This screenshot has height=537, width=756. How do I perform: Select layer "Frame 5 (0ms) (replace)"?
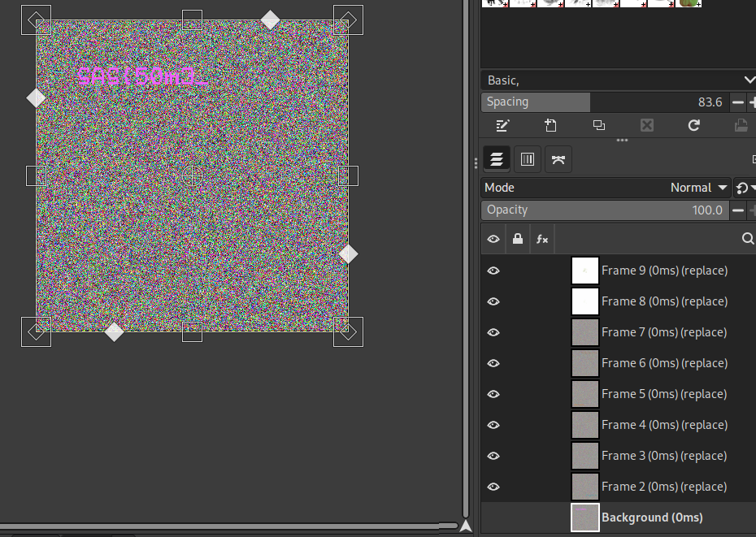click(x=664, y=394)
